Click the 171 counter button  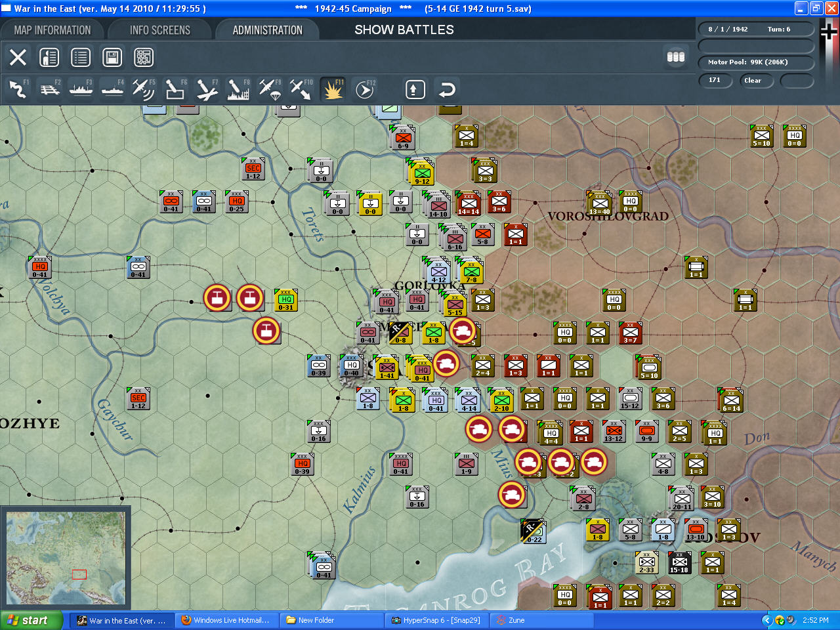click(716, 81)
